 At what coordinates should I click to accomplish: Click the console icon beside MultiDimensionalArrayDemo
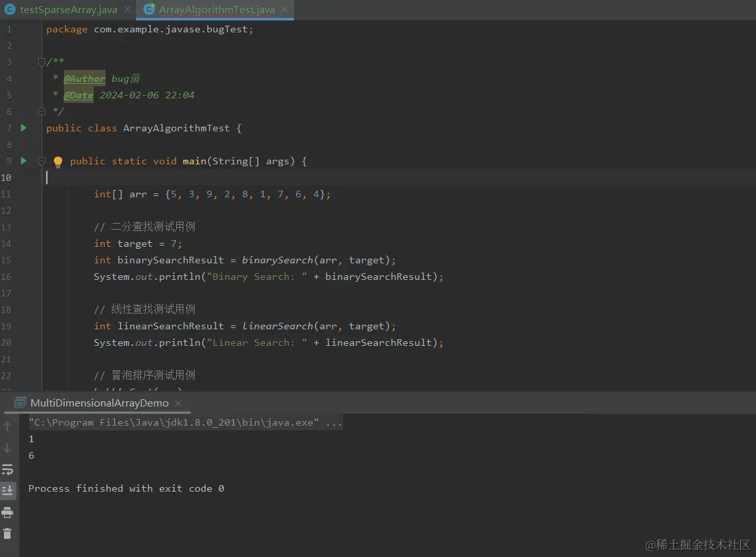point(20,403)
